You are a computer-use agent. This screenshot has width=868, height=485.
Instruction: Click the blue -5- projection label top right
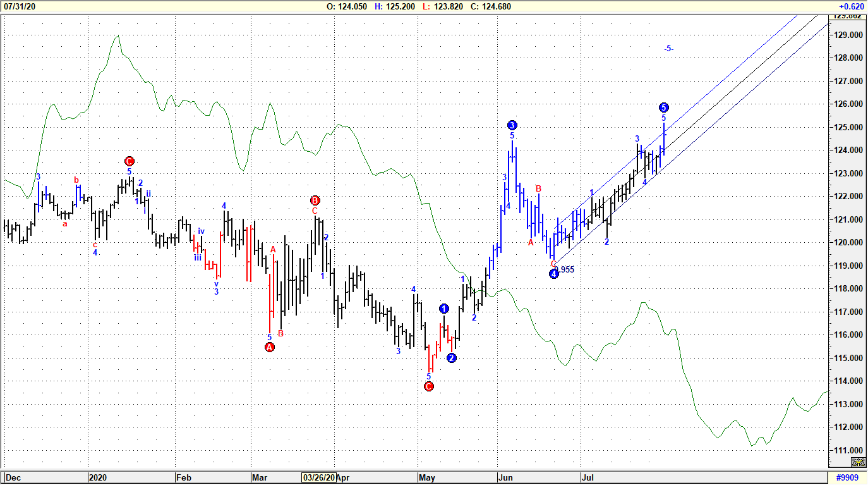click(668, 47)
